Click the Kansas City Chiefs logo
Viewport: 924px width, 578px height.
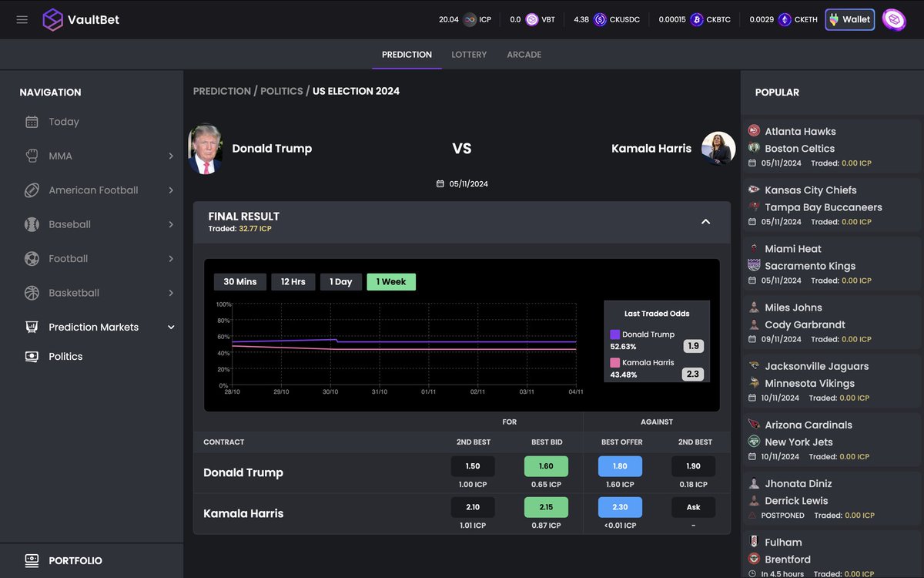[x=754, y=190]
